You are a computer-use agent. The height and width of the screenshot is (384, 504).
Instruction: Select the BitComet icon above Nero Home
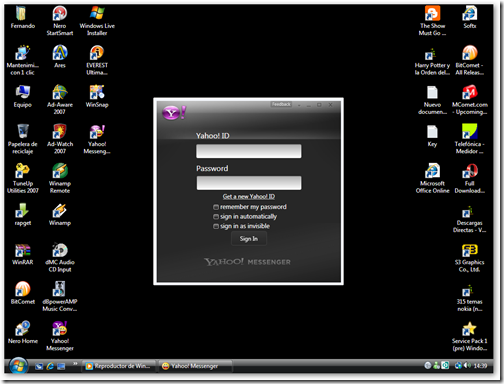click(x=22, y=293)
